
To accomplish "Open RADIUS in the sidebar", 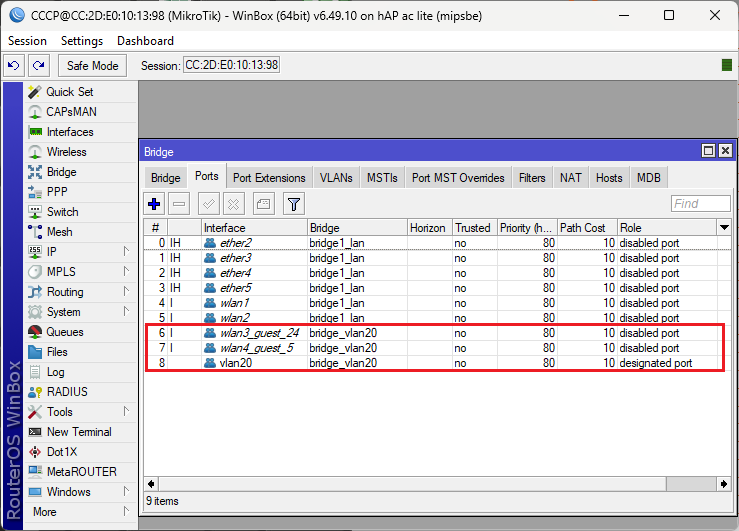I will point(81,392).
